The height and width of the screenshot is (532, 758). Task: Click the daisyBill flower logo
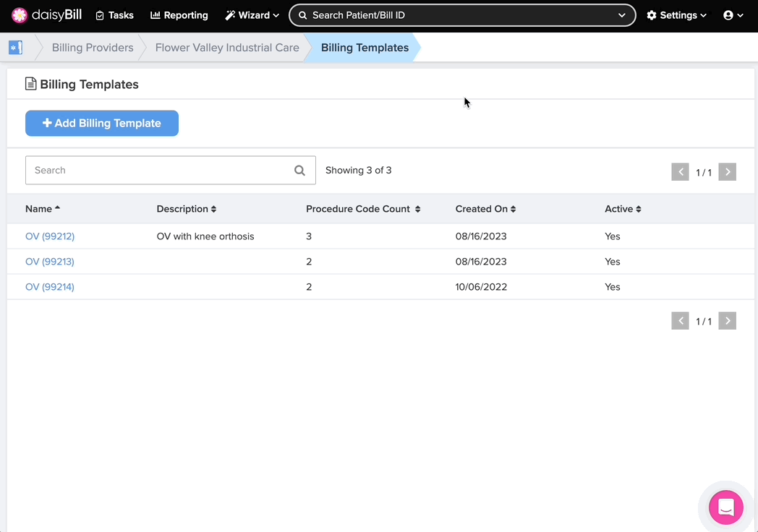[20, 15]
